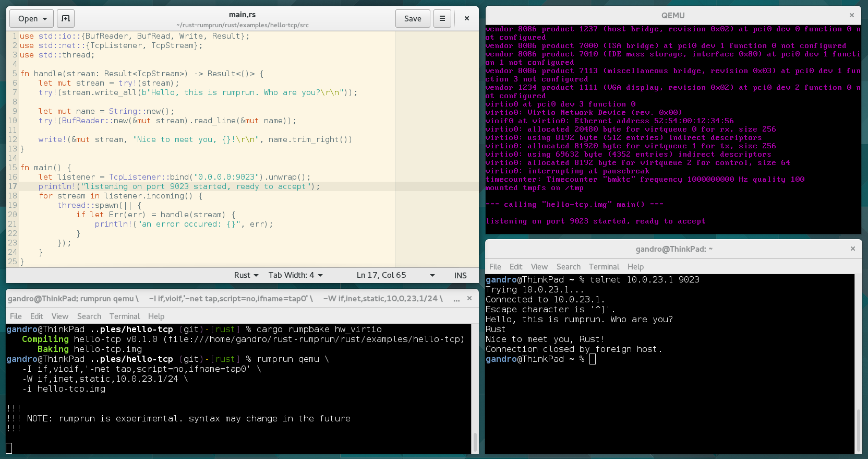
Task: Click 'Baking hello-tcp.img' output line
Action: point(89,349)
